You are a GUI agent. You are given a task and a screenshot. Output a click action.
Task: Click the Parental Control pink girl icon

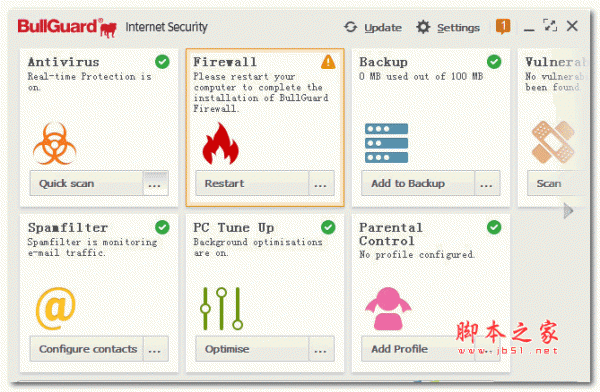[388, 309]
